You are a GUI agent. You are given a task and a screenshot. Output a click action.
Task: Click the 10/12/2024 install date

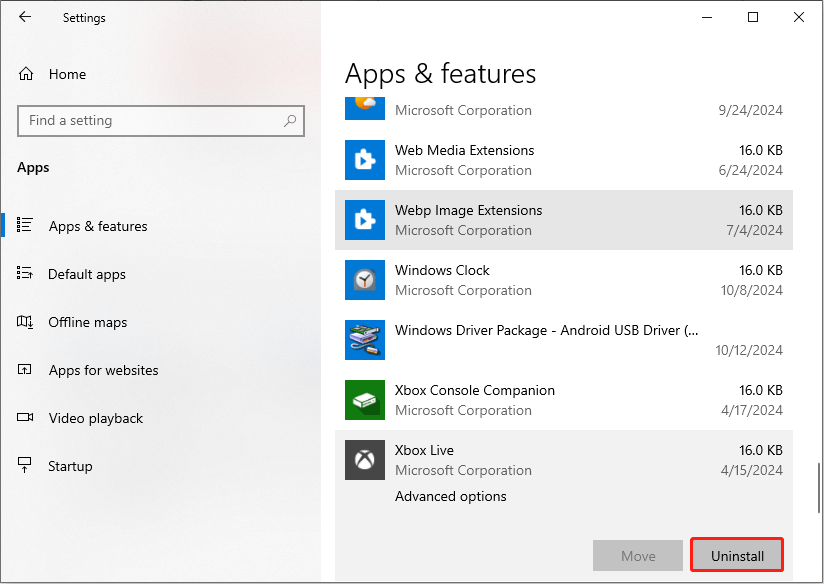coord(749,350)
